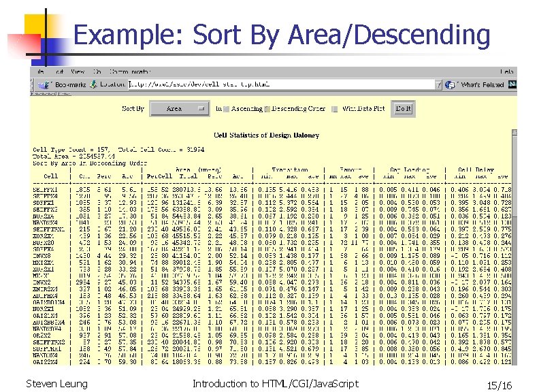Click the vertical scrollbar track
Image resolution: width=539 pixels, height=392 pixels.
tap(514, 292)
